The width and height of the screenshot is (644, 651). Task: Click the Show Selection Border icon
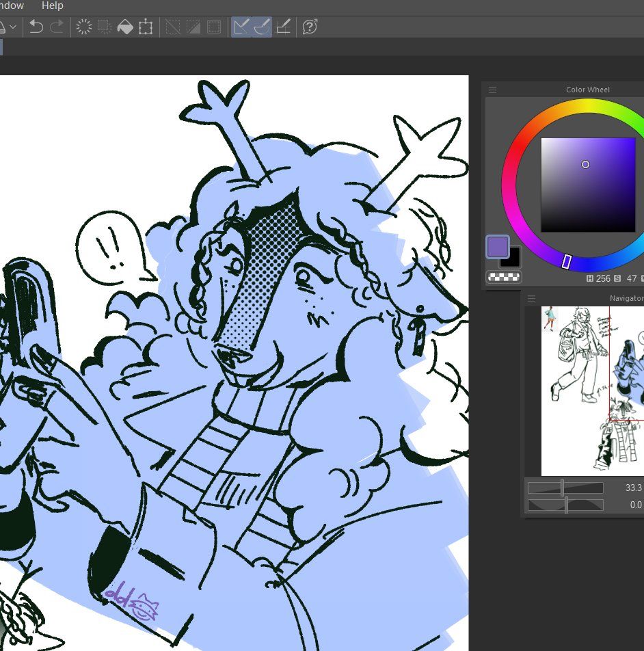click(214, 27)
